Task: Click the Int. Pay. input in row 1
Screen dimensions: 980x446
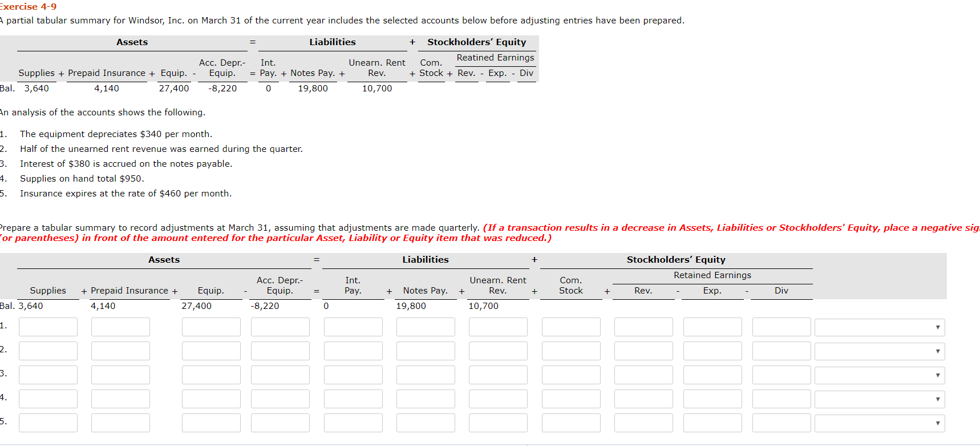Action: coord(353,327)
